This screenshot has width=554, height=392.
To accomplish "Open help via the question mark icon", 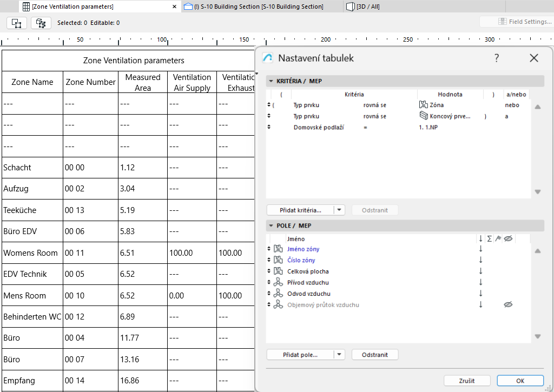I will (496, 58).
